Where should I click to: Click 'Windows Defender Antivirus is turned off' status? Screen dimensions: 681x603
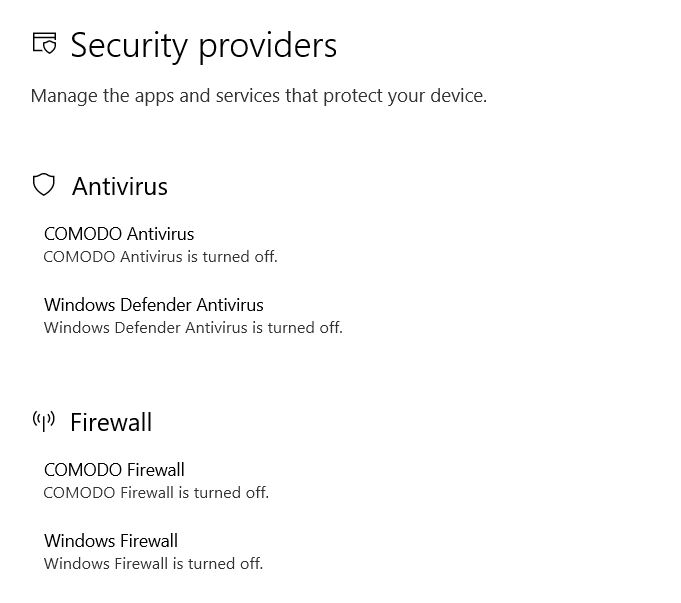point(193,328)
